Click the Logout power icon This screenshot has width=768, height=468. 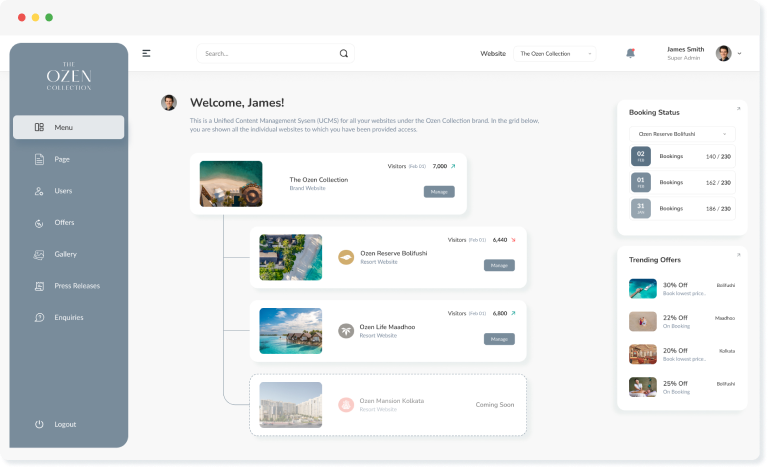tap(39, 424)
